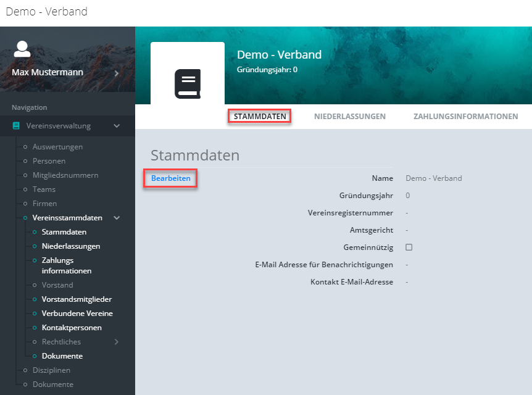Open Niederlassungen in the sidebar submenu
Viewport: 532px width, 395px height.
pos(71,246)
